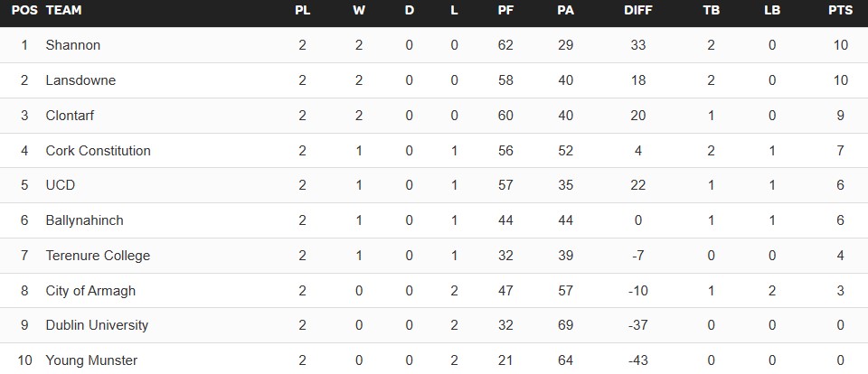Select UCD in the standings
Screen dimensions: 868x374
[x=60, y=185]
